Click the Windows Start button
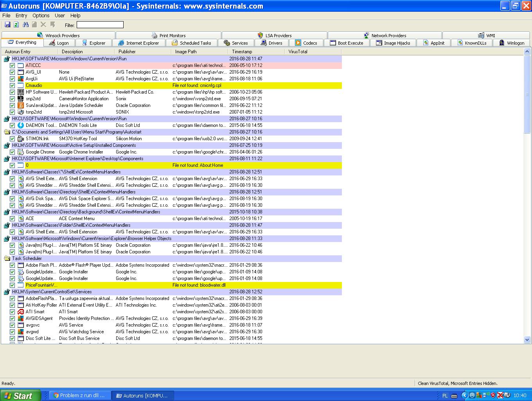 click(x=20, y=396)
